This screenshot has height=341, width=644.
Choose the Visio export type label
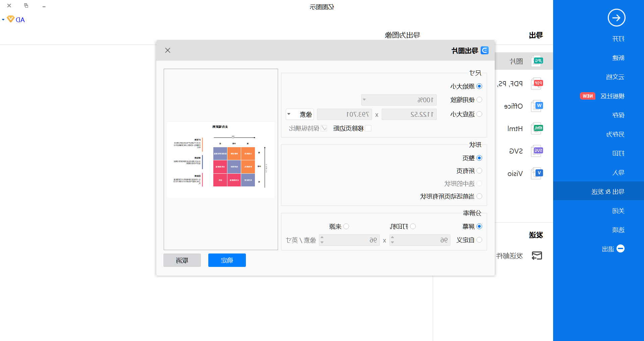coord(515,173)
